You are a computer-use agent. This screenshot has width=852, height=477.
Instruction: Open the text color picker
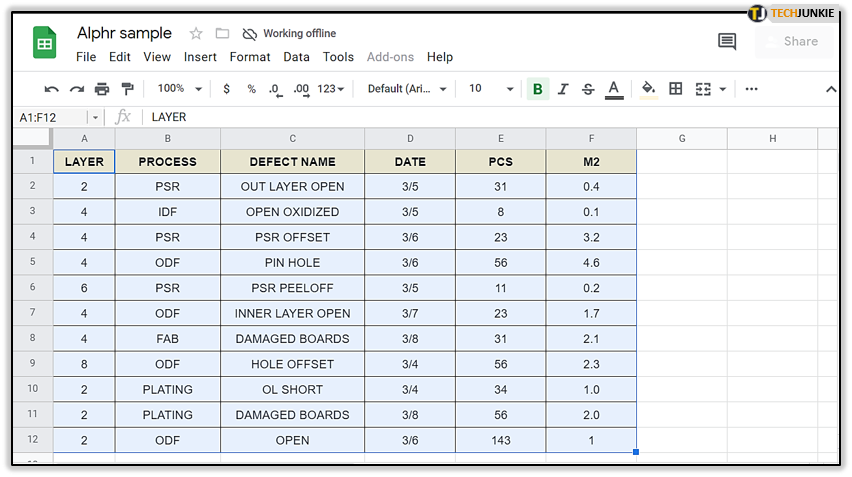pyautogui.click(x=614, y=90)
